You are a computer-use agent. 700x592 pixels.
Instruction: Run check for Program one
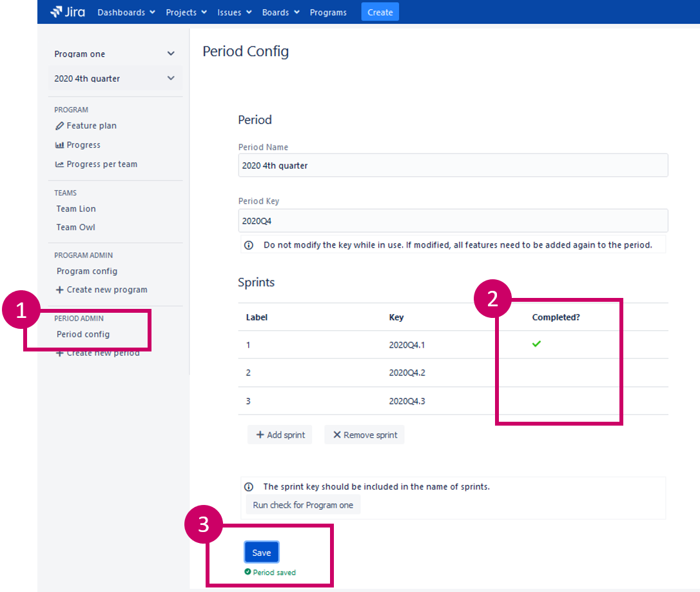[303, 505]
